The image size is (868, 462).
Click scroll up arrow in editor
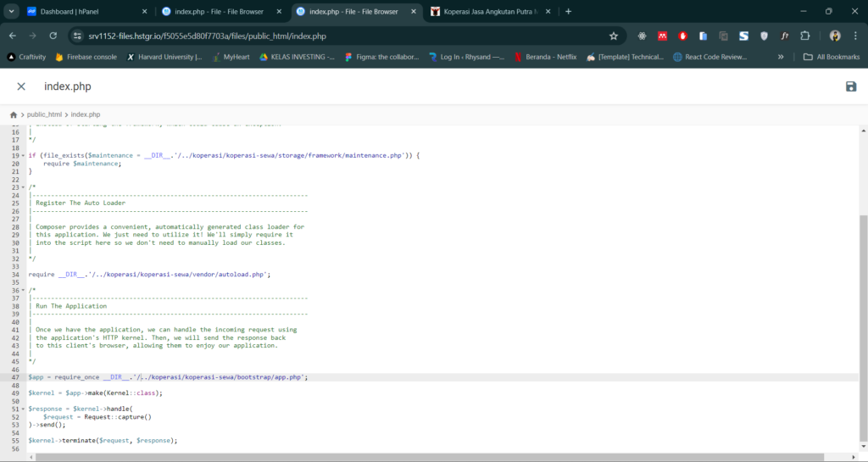(863, 131)
